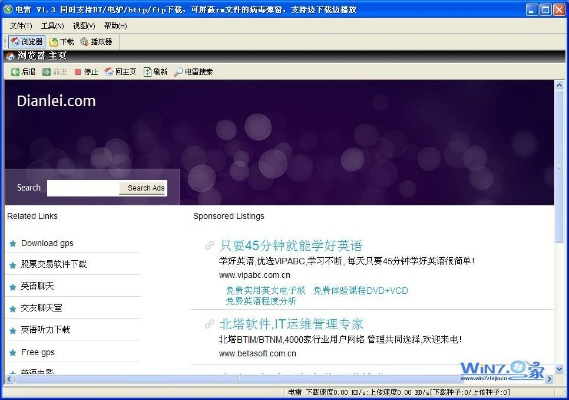This screenshot has height=400, width=569.
Task: Focus the Search text field
Action: pyautogui.click(x=83, y=188)
